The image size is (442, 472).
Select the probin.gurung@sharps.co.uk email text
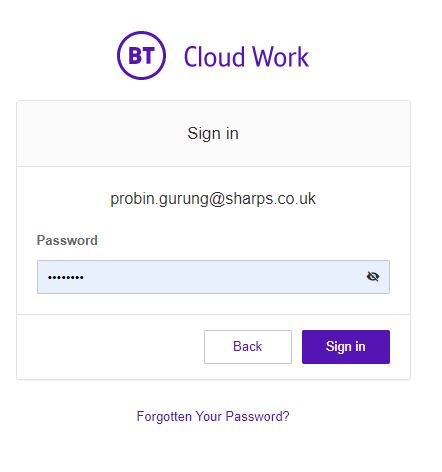click(x=213, y=199)
